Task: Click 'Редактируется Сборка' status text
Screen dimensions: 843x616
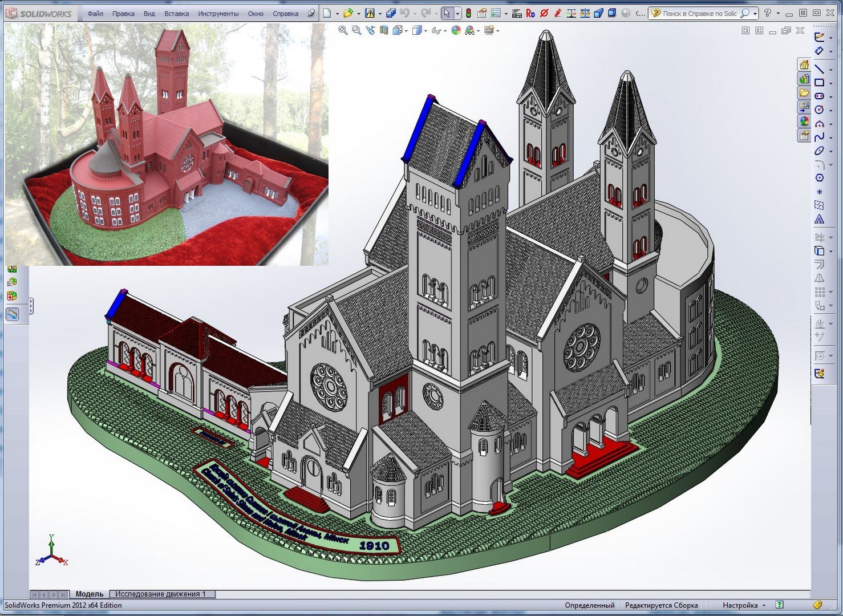Action: (662, 605)
